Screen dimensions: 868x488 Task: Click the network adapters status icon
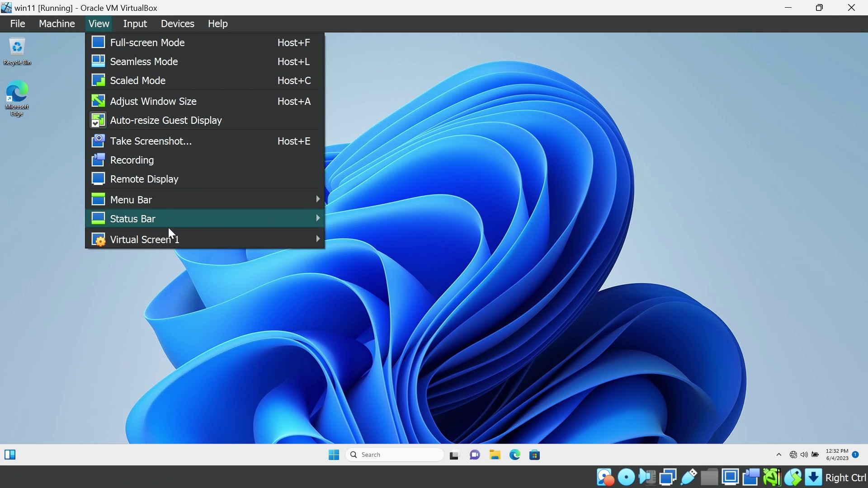668,477
